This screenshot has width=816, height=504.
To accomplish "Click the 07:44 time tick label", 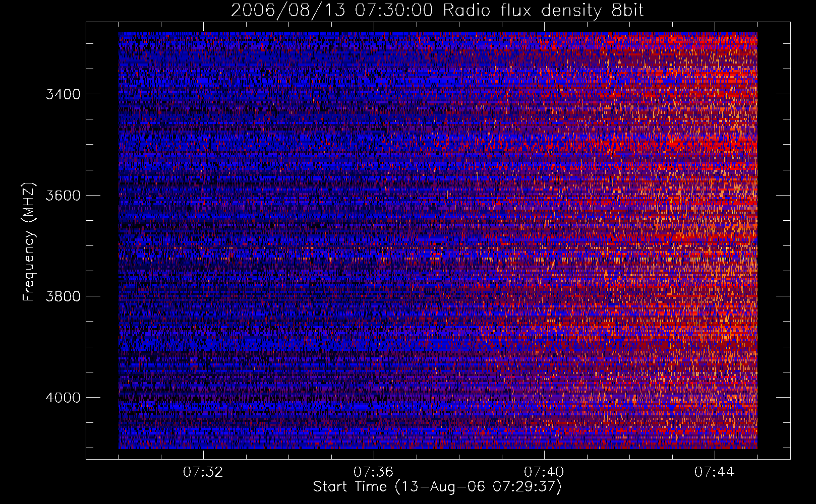I will 715,472.
